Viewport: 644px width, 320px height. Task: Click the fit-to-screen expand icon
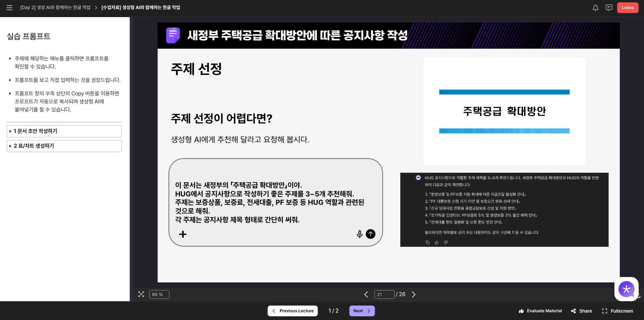[x=141, y=294]
